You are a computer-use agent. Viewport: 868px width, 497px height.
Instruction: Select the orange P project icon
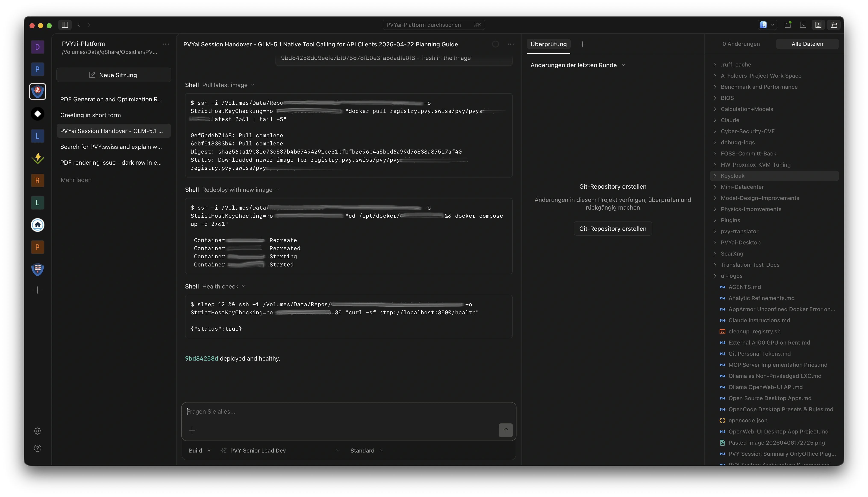click(38, 247)
